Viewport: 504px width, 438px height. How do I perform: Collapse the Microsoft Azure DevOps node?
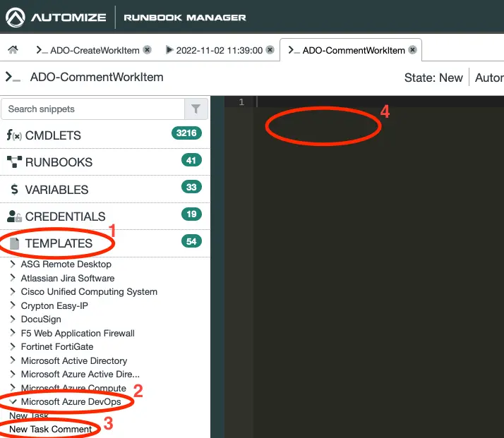point(13,401)
